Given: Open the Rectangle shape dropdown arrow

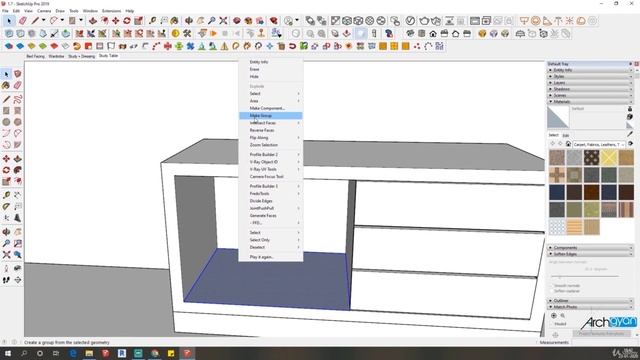Looking at the screenshot, I should (81, 20).
